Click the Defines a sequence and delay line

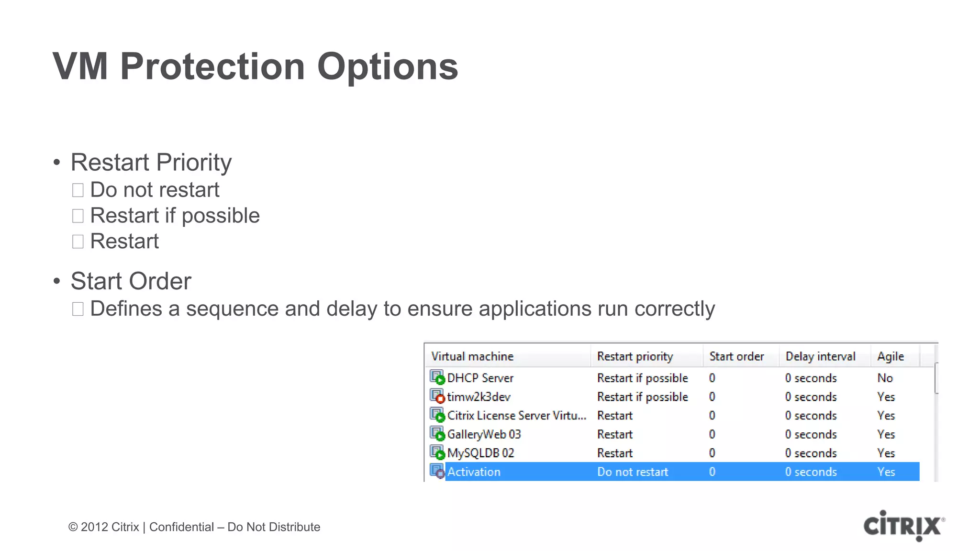click(402, 309)
